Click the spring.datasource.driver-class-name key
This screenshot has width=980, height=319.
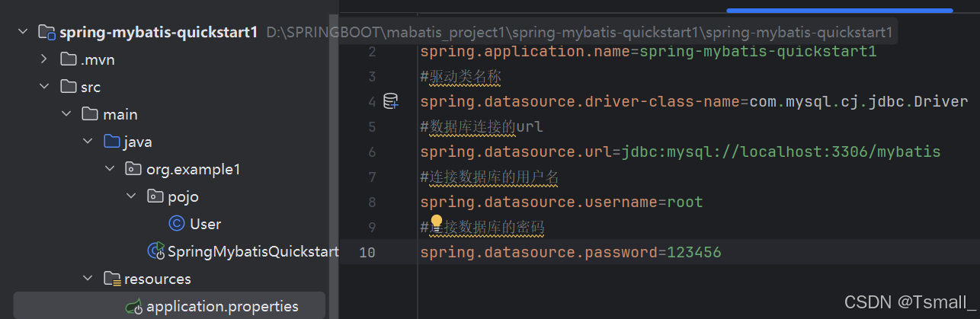point(580,101)
